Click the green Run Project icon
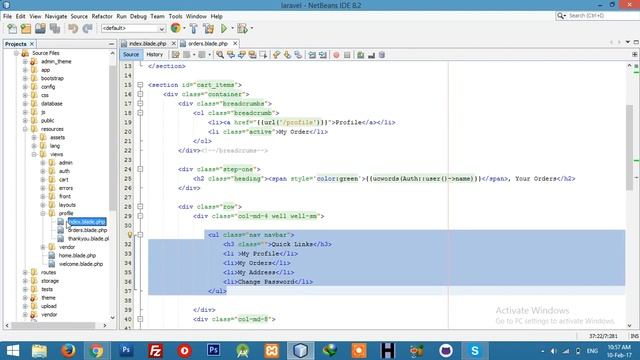Screen dimensions: 640x360 [224, 29]
